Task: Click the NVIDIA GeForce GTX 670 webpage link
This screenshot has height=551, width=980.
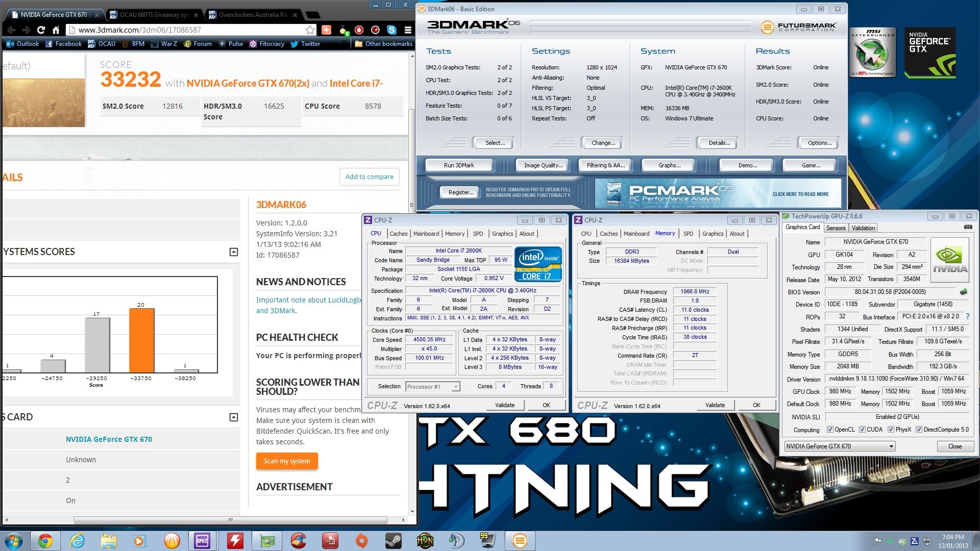Action: pos(109,439)
